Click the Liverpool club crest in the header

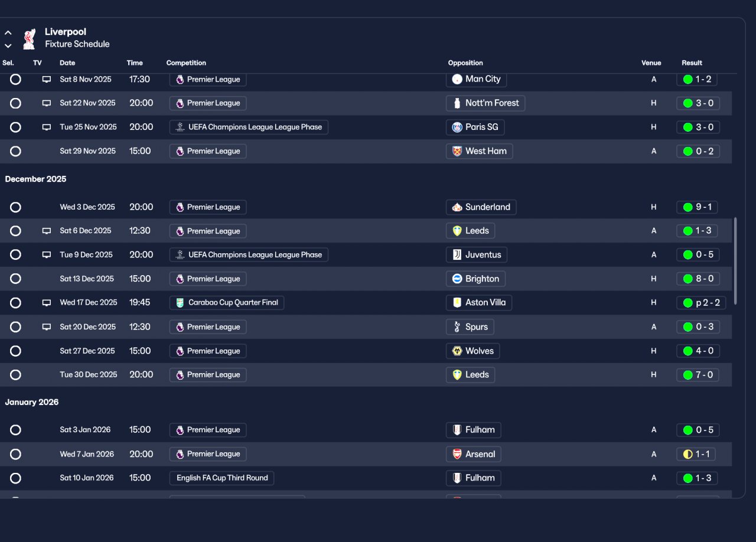tap(29, 38)
